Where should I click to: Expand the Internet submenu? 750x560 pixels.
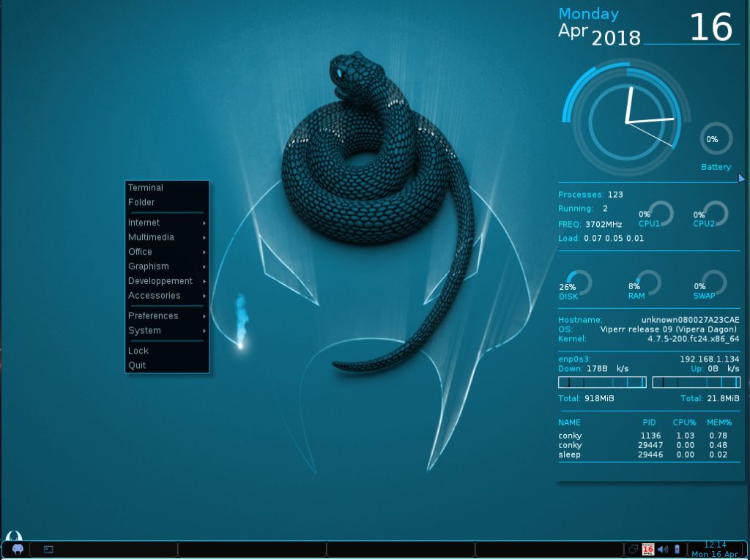pos(167,223)
